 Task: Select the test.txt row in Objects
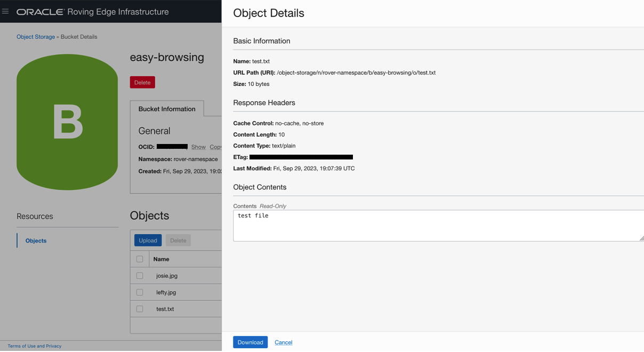(x=164, y=308)
